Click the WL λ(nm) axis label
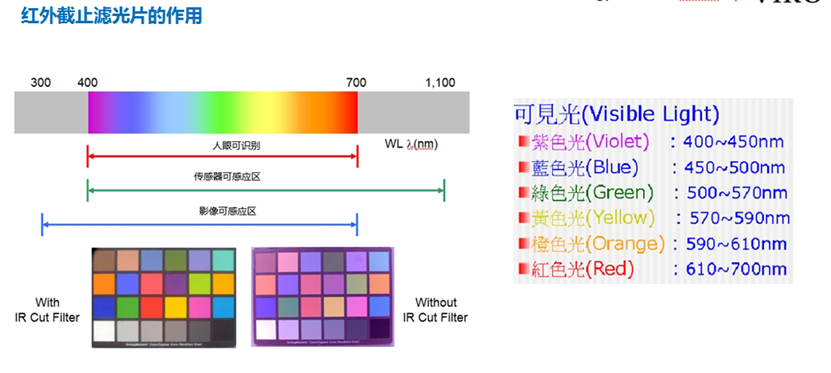 (411, 144)
